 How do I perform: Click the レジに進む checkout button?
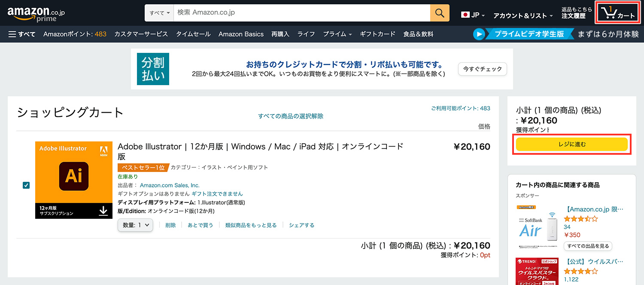click(571, 144)
